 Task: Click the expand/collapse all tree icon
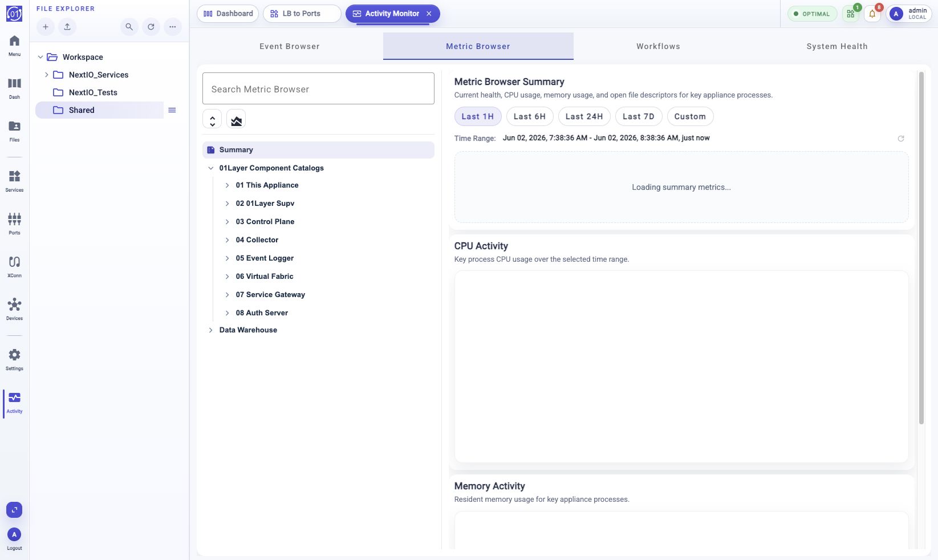pos(212,119)
